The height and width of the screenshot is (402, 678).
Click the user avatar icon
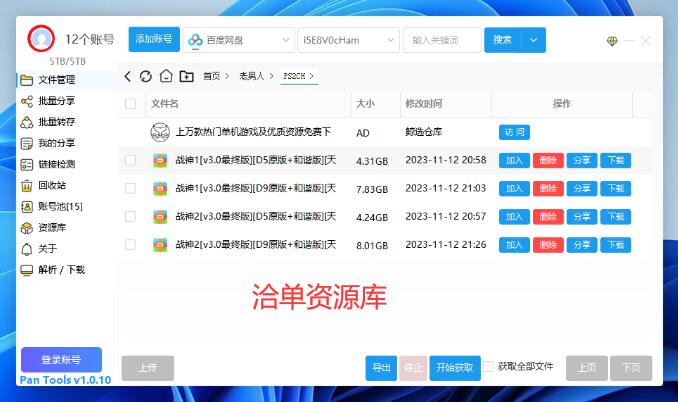pyautogui.click(x=41, y=38)
